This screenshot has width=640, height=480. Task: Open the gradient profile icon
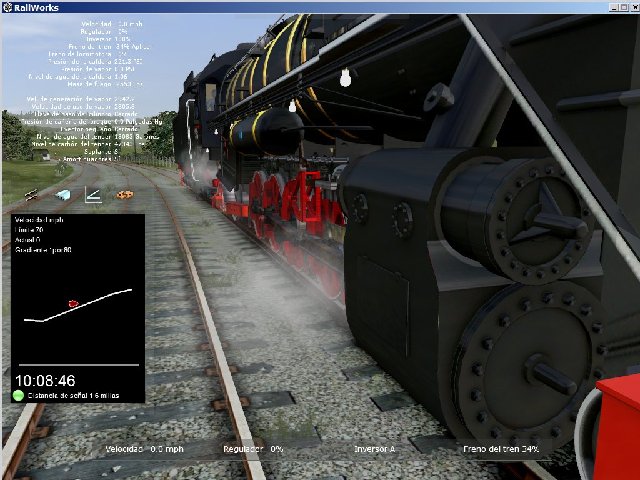pyautogui.click(x=93, y=194)
